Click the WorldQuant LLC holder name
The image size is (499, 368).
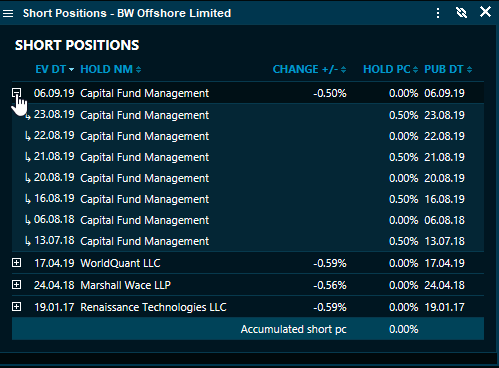120,263
